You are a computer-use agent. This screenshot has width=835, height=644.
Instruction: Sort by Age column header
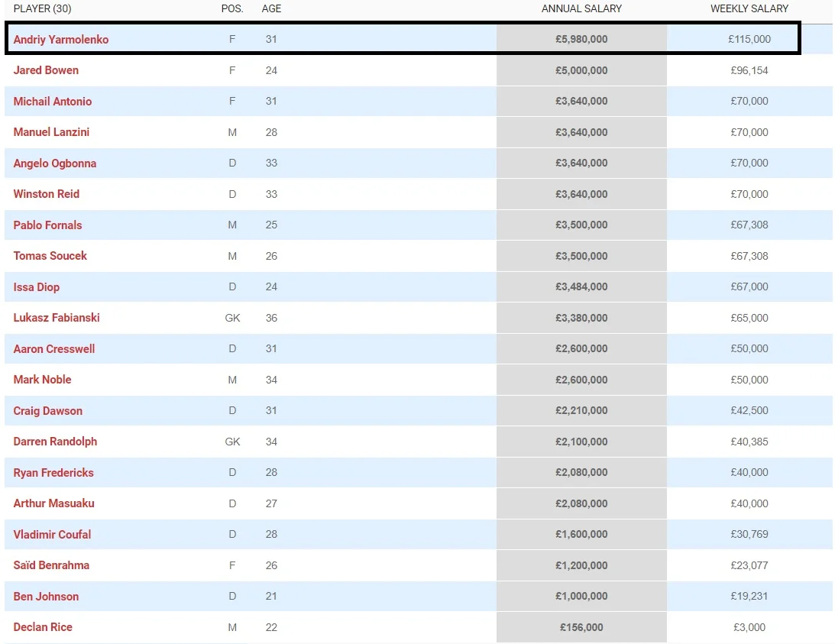click(271, 9)
